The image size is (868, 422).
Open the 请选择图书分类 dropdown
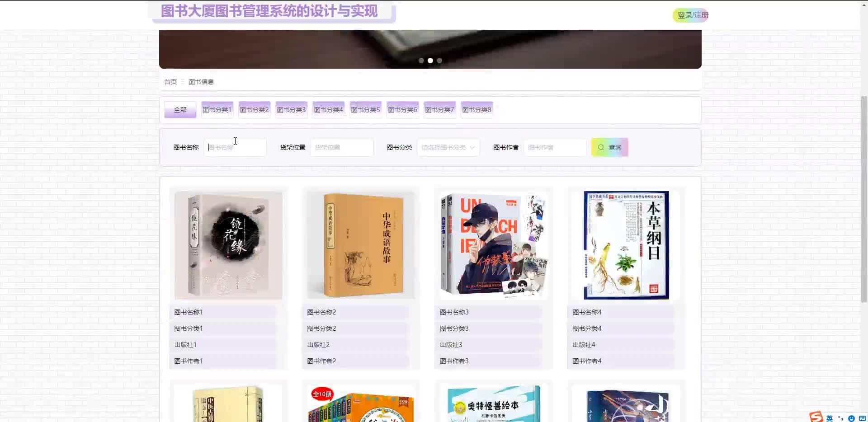tap(448, 147)
